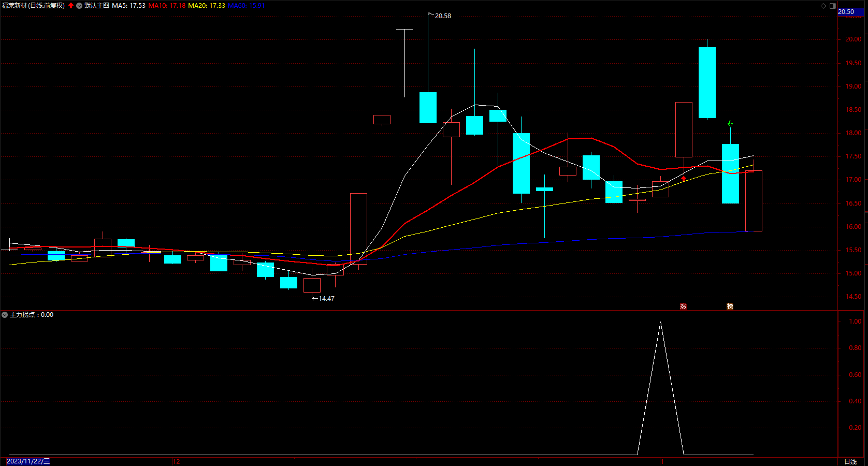This screenshot has height=466, width=868.
Task: Click the 0.20 sub-chart axis label
Action: pos(855,428)
